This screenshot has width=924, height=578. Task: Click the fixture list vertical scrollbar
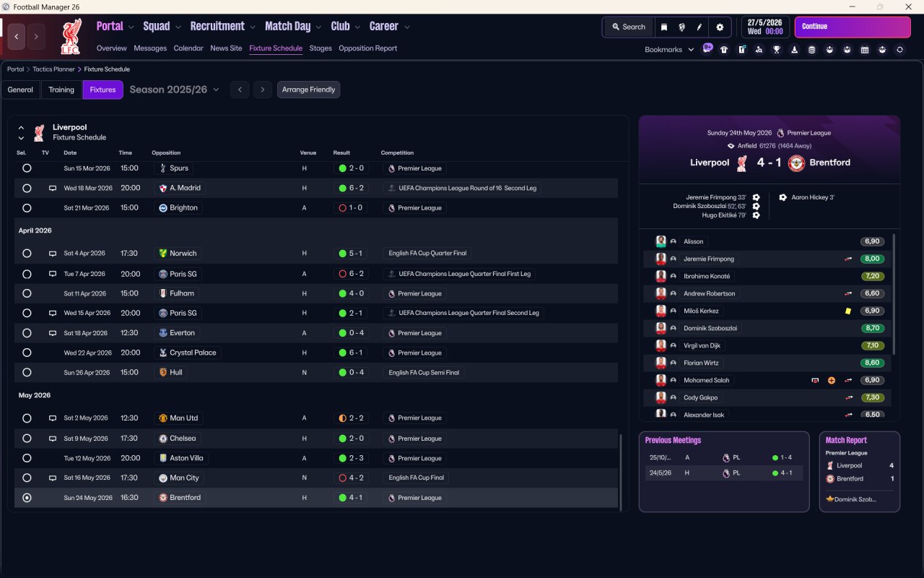point(621,471)
